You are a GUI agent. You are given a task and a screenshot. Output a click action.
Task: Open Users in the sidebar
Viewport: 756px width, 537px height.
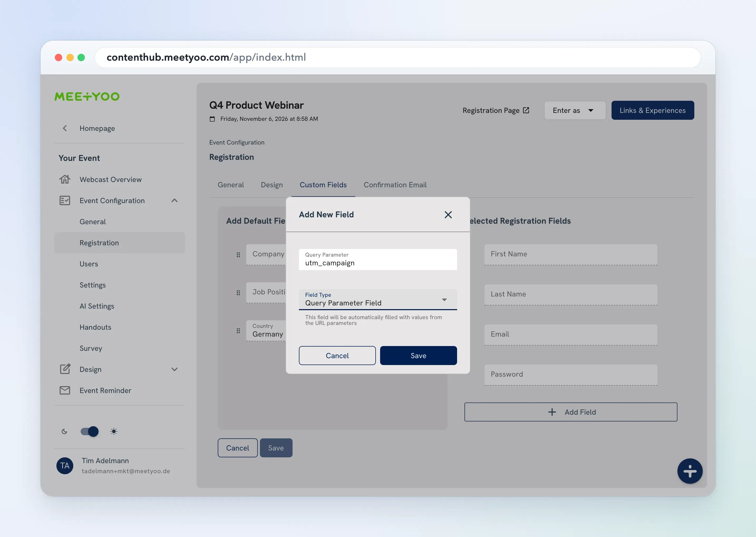pyautogui.click(x=120, y=264)
